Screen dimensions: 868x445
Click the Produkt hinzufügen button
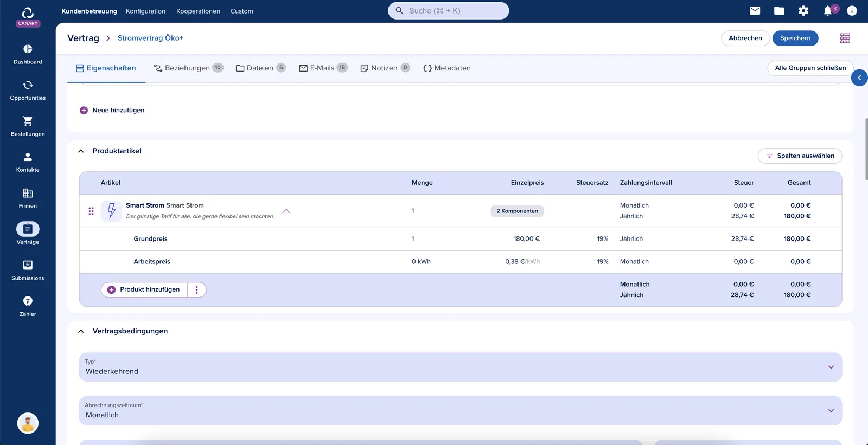click(x=144, y=289)
